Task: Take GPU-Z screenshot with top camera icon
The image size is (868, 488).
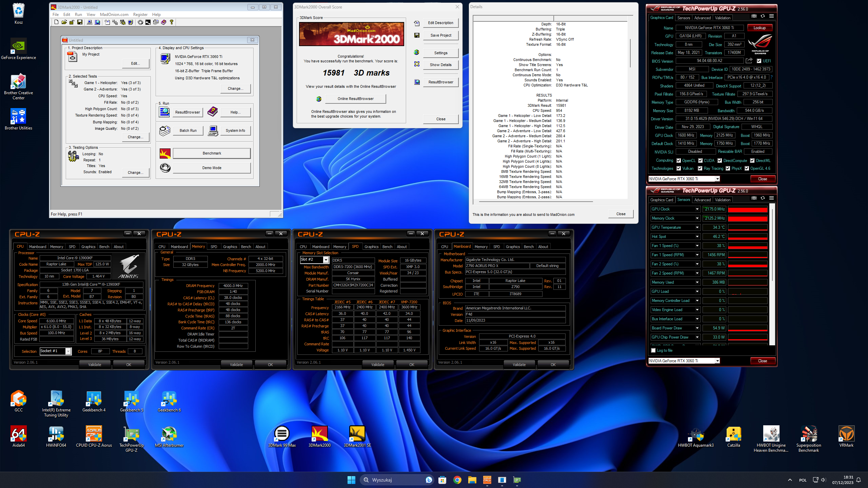Action: pyautogui.click(x=754, y=16)
